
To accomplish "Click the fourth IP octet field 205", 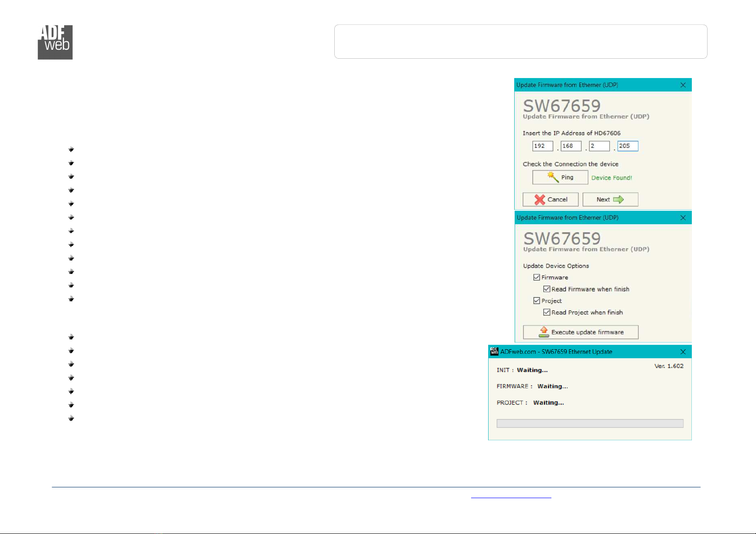I will tap(628, 146).
